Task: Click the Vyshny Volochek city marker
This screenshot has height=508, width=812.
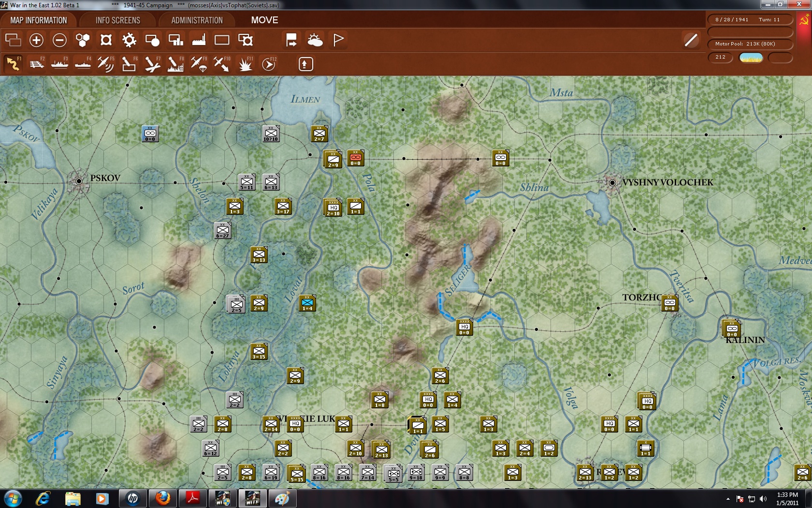Action: point(612,182)
